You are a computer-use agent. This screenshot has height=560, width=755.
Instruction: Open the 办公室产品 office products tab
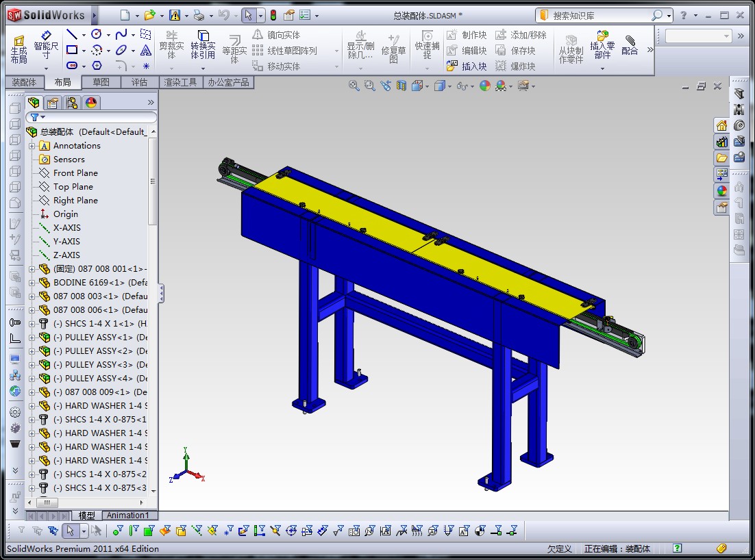(228, 82)
